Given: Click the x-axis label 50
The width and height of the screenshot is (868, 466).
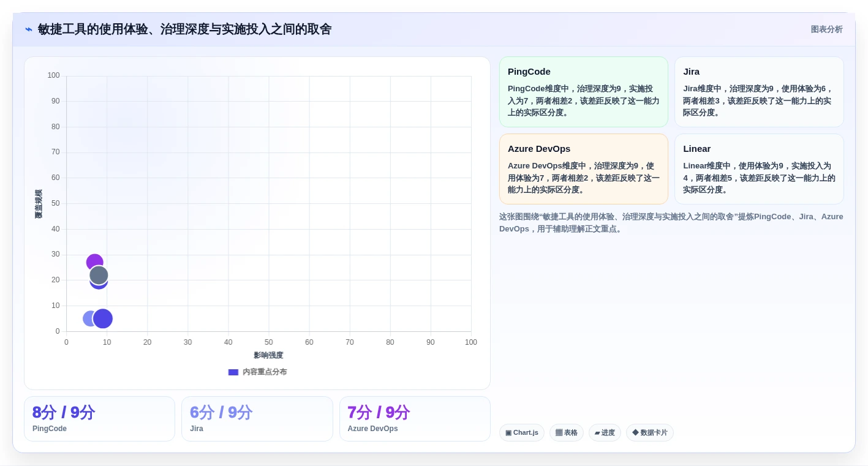Looking at the screenshot, I should click(x=269, y=342).
